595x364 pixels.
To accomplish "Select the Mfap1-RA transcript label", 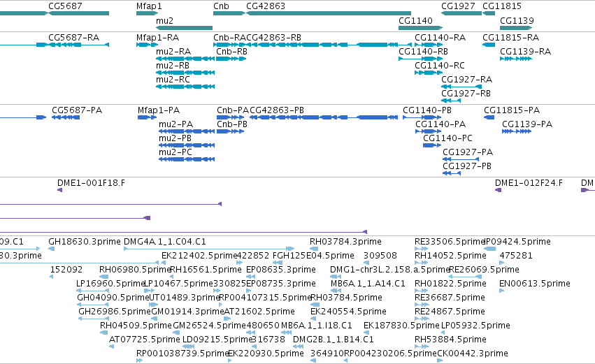I will (x=157, y=38).
